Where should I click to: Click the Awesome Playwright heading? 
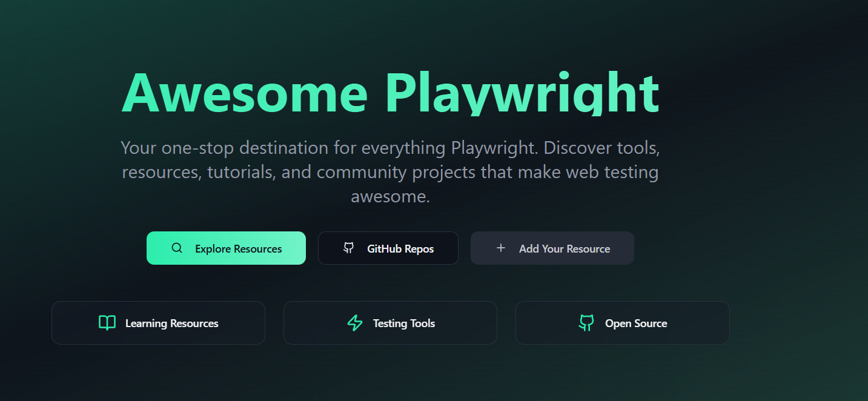coord(390,92)
